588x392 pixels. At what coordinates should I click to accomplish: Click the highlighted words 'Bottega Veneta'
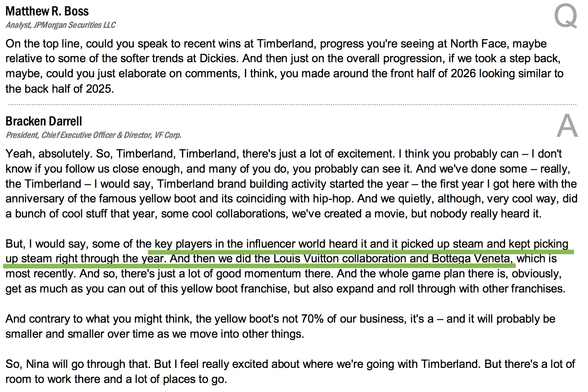tap(472, 259)
